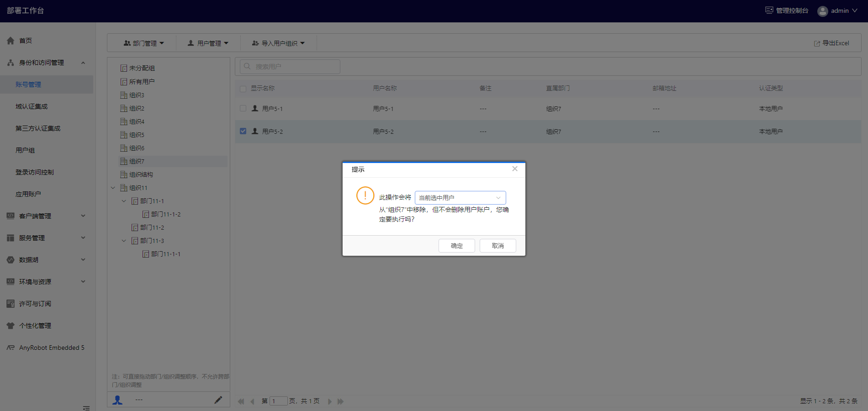The image size is (868, 411).
Task: Click the 身份和访问管理 sidebar icon
Action: coord(11,63)
